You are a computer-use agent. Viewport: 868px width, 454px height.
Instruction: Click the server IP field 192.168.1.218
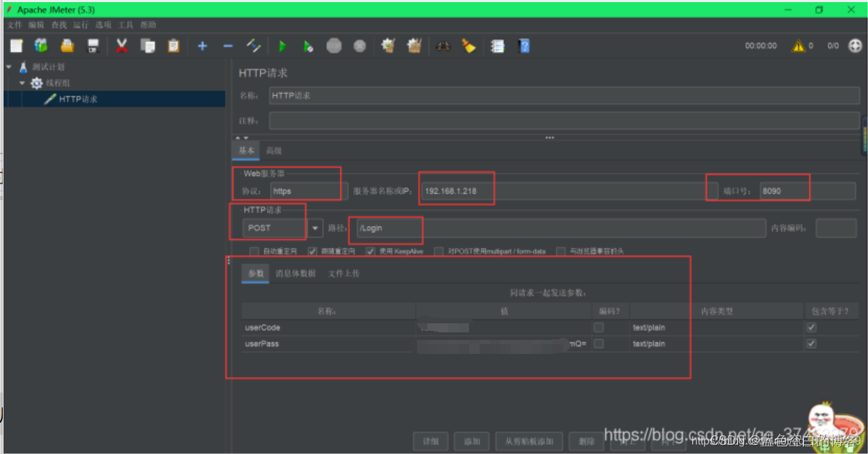pos(569,190)
